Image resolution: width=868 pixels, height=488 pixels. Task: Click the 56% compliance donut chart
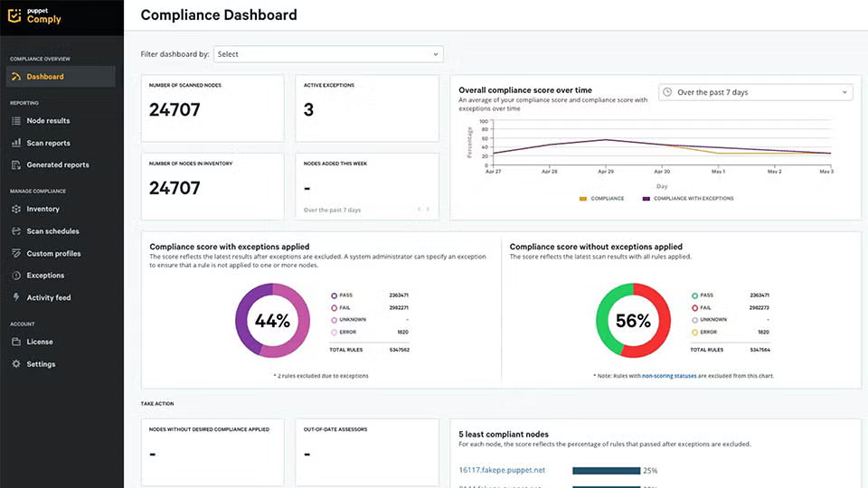632,320
